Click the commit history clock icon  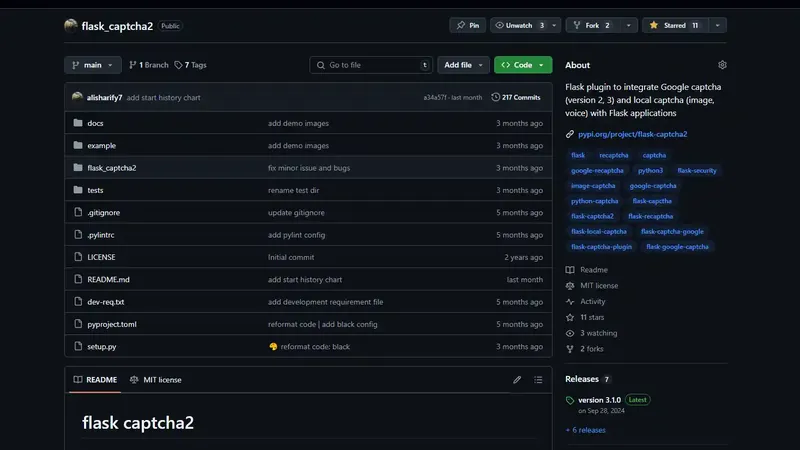(495, 97)
